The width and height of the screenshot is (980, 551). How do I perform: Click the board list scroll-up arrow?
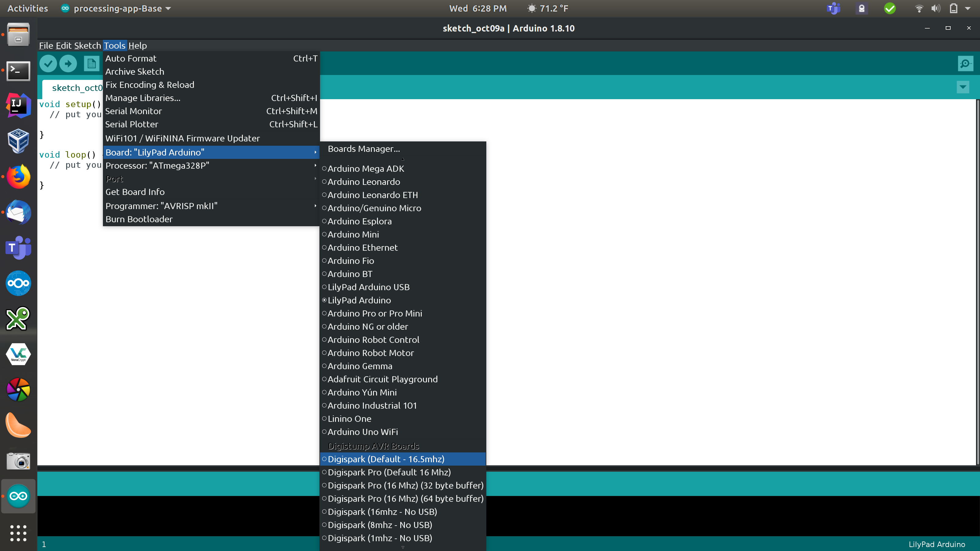403,159
